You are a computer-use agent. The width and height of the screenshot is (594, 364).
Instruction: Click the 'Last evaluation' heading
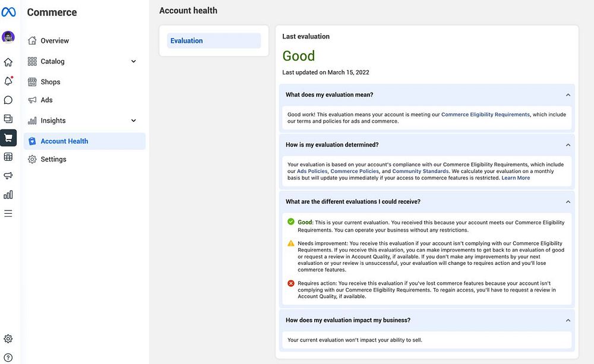point(306,36)
